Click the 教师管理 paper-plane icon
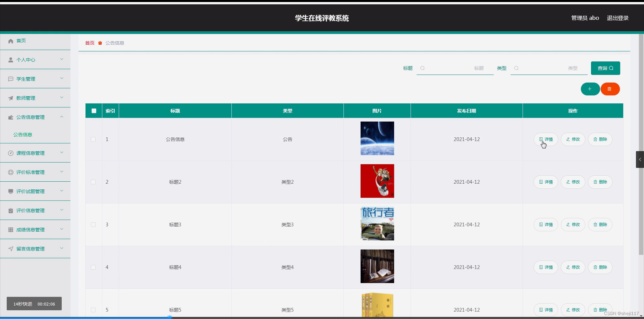 point(10,98)
